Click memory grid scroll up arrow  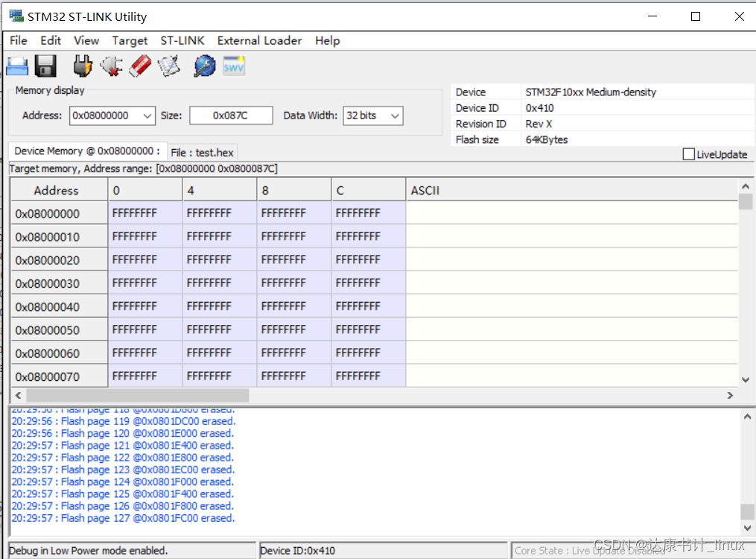(x=746, y=186)
